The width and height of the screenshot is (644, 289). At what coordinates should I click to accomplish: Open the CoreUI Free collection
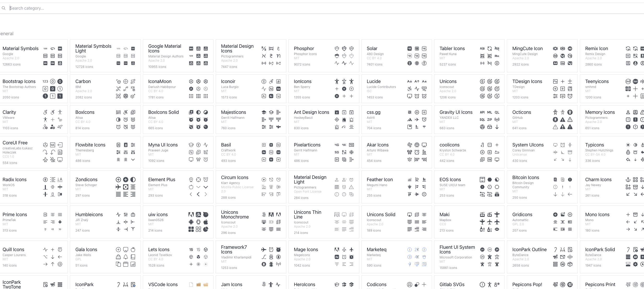click(x=33, y=152)
